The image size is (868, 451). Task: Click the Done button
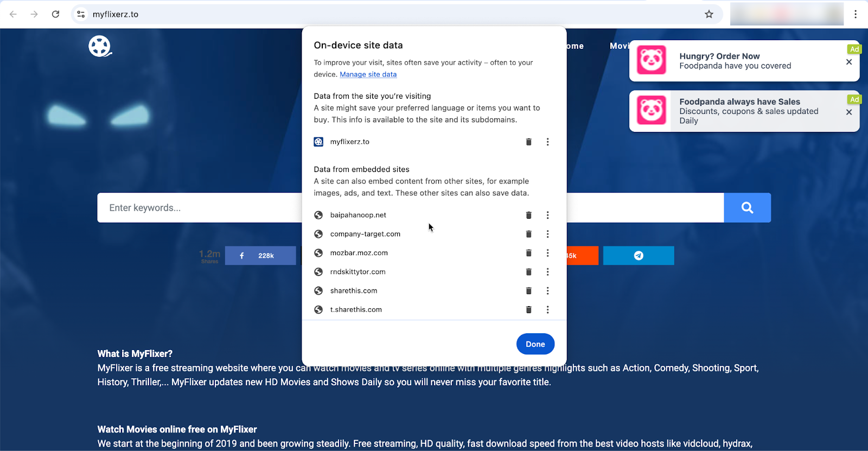coord(535,344)
